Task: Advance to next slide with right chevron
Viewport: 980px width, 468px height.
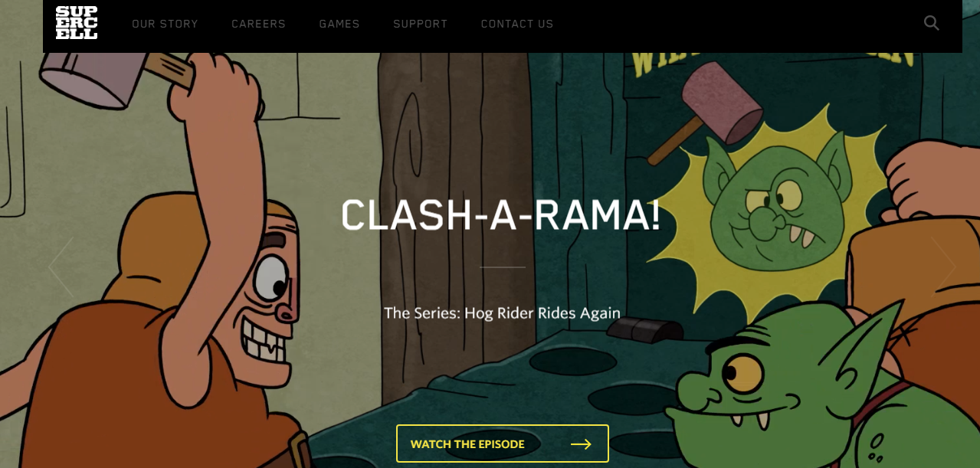Action: [x=943, y=267]
